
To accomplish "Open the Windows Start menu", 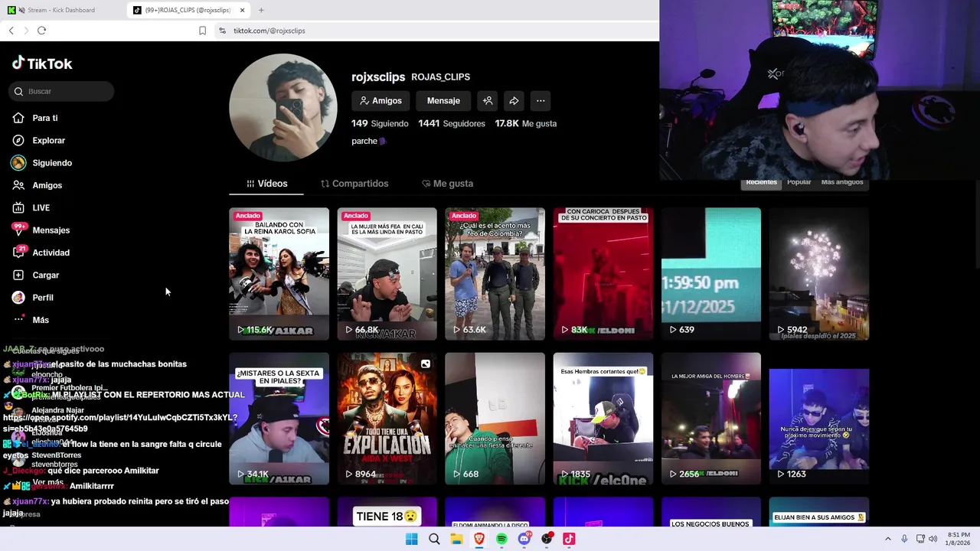I will (412, 539).
